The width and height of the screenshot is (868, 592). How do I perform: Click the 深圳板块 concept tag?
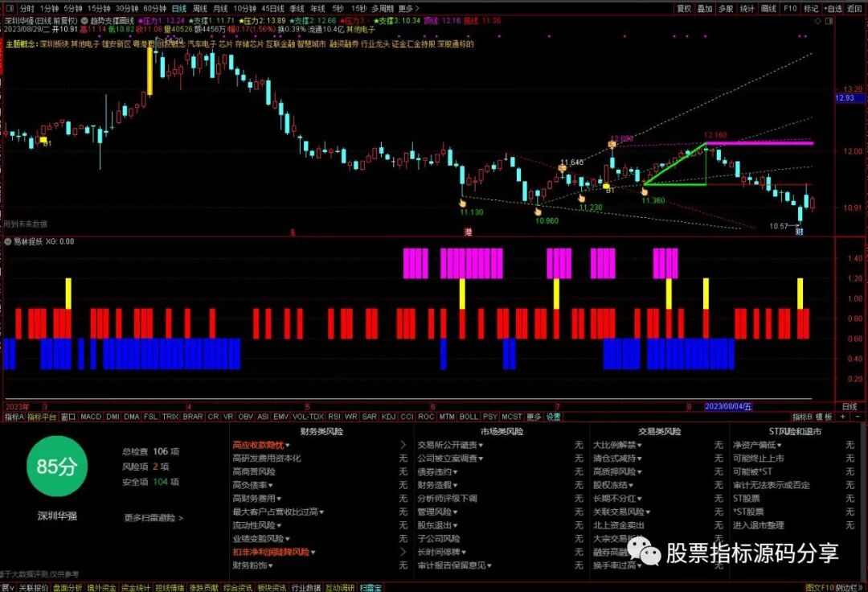[55, 43]
